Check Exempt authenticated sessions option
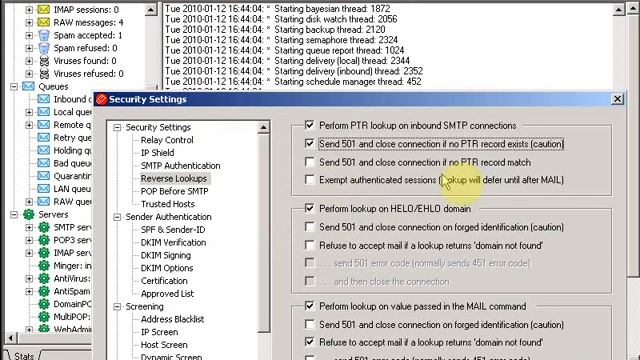640x360 pixels. pyautogui.click(x=310, y=180)
